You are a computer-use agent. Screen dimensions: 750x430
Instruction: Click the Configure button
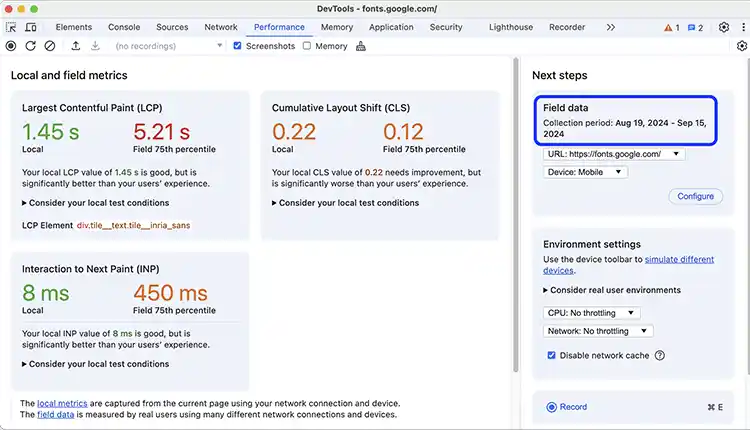(695, 196)
